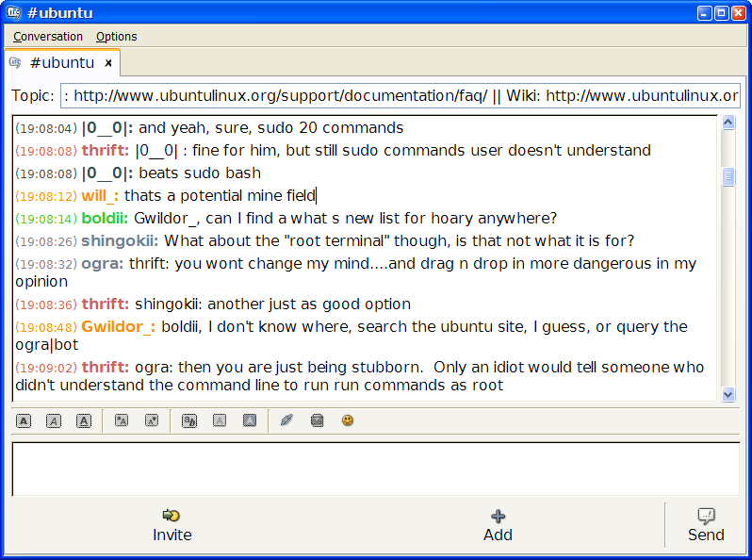
Task: Close the #ubuntu tab with its x
Action: coord(108,63)
